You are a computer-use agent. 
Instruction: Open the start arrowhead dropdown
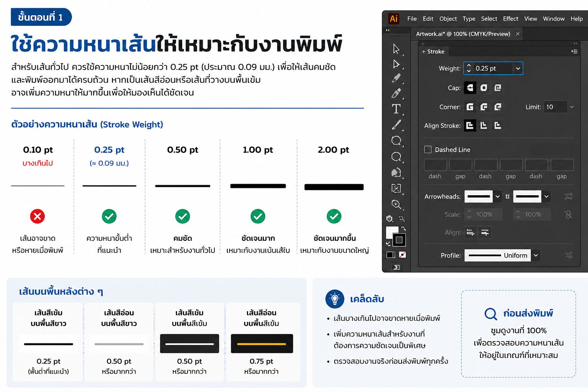tap(498, 196)
